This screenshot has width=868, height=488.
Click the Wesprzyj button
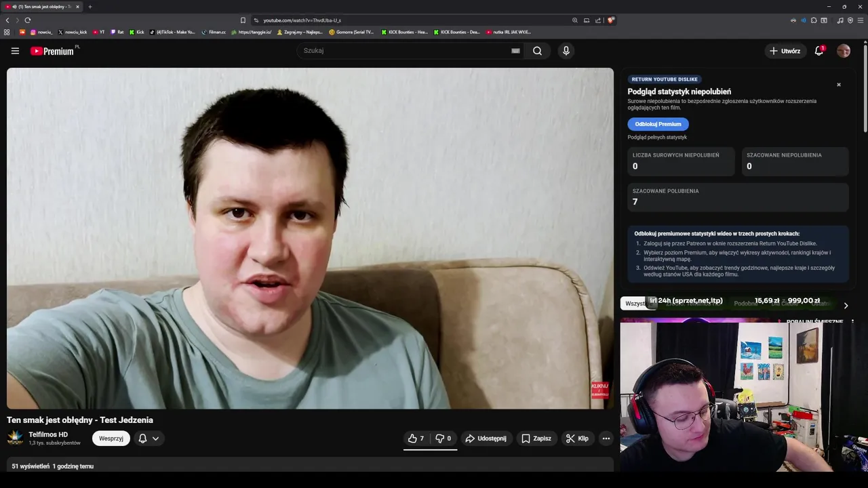click(x=111, y=439)
